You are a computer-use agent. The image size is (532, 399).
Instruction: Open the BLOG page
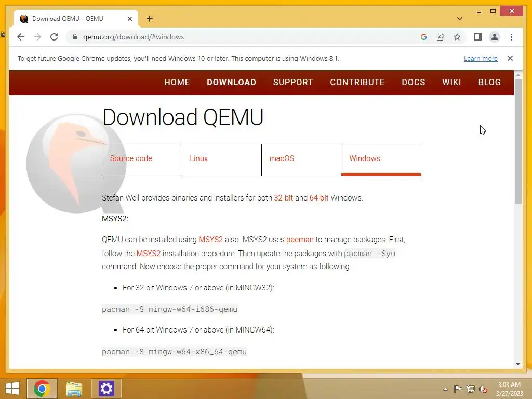pos(489,83)
